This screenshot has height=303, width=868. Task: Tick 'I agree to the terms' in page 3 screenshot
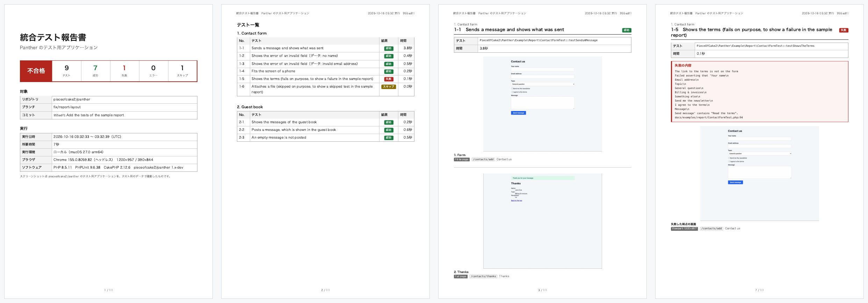pos(512,92)
